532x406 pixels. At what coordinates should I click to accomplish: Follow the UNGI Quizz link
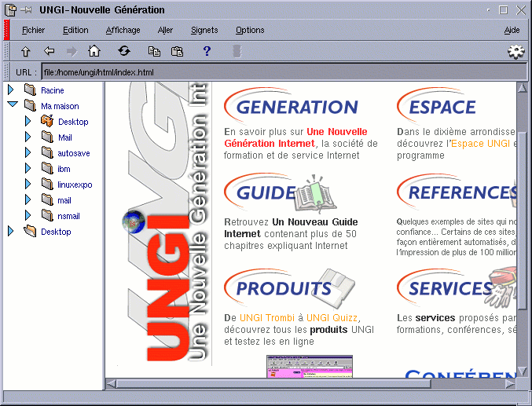coord(332,318)
